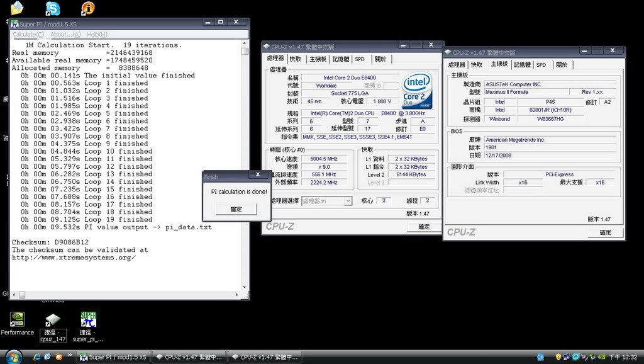The image size is (644, 364).
Task: Open the Calculate(C) menu in Super PI
Action: click(x=28, y=35)
